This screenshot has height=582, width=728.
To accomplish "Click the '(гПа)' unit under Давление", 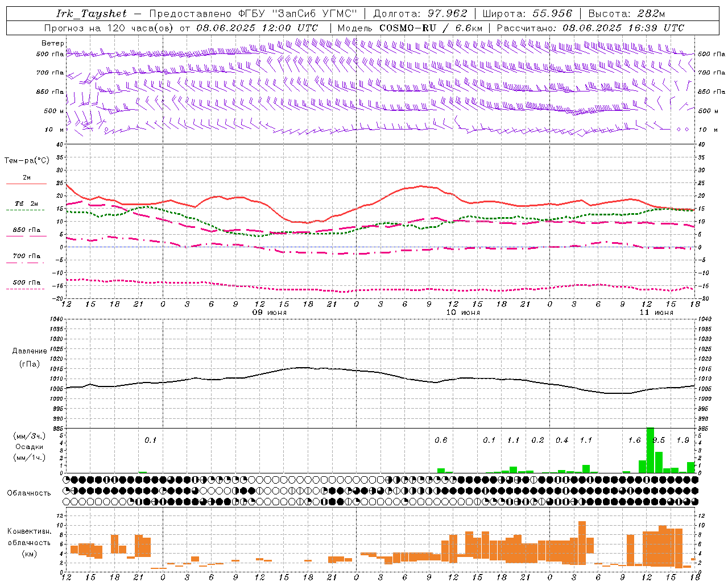I will pos(29,364).
